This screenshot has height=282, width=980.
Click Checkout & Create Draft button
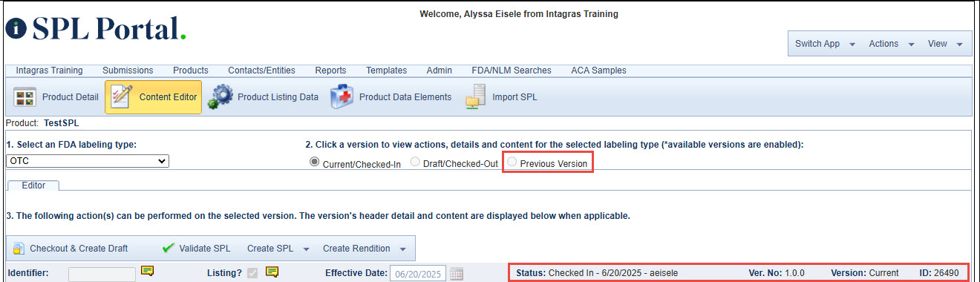click(70, 249)
